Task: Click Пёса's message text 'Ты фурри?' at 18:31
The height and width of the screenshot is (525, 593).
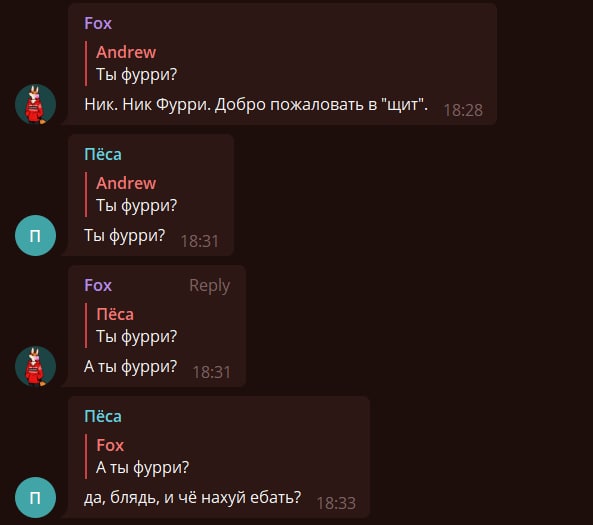Action: click(x=124, y=236)
